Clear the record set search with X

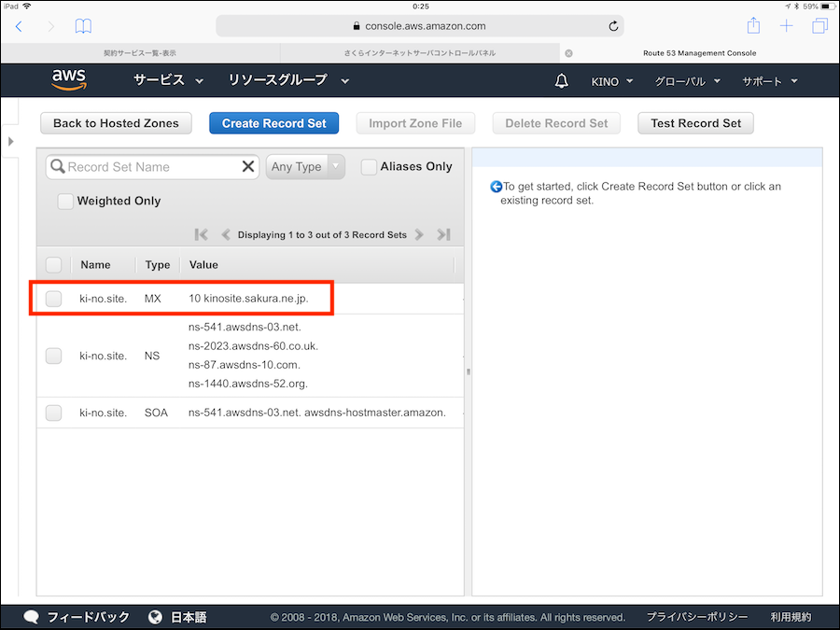coord(248,167)
